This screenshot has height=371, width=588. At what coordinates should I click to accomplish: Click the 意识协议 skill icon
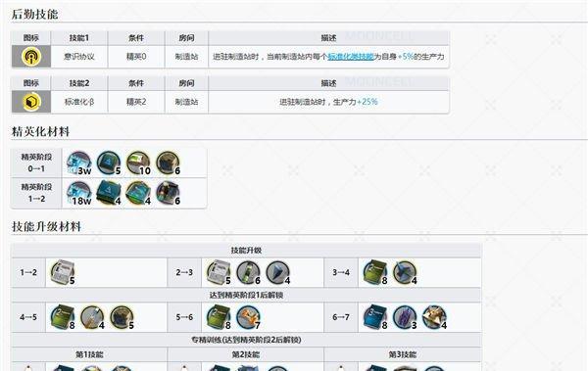(x=31, y=57)
